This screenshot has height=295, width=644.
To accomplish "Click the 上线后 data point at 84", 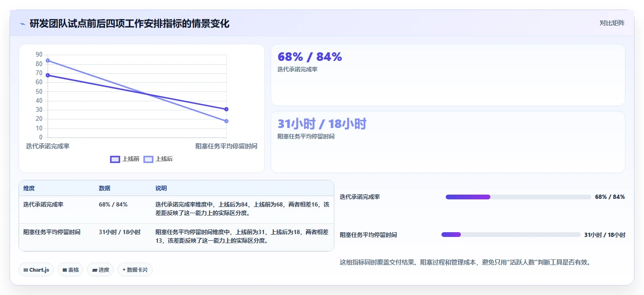I will pyautogui.click(x=48, y=60).
